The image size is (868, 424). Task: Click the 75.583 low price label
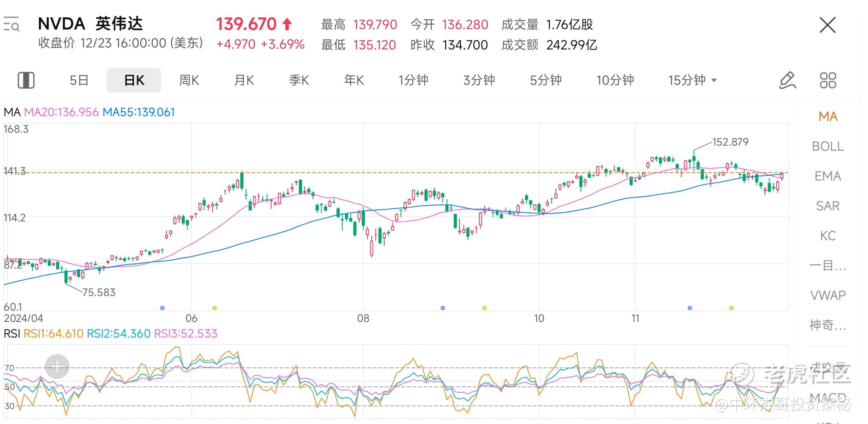coord(99,292)
